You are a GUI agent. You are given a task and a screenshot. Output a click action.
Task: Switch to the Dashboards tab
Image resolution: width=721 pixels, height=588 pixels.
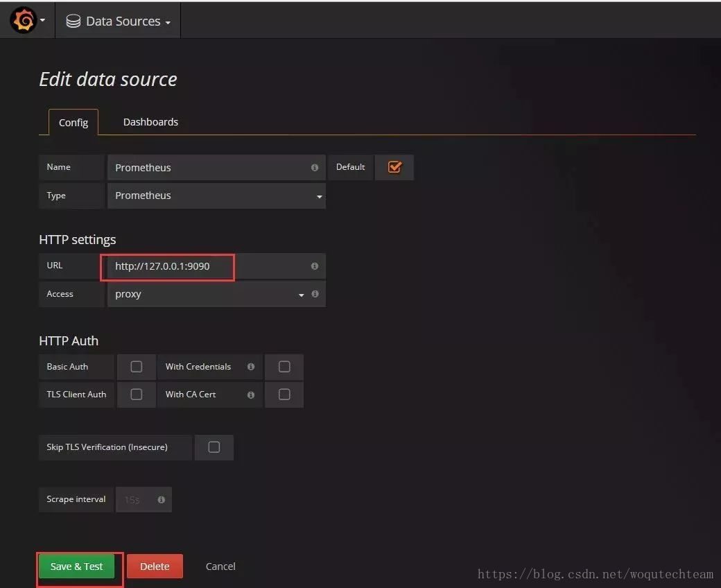(x=150, y=122)
